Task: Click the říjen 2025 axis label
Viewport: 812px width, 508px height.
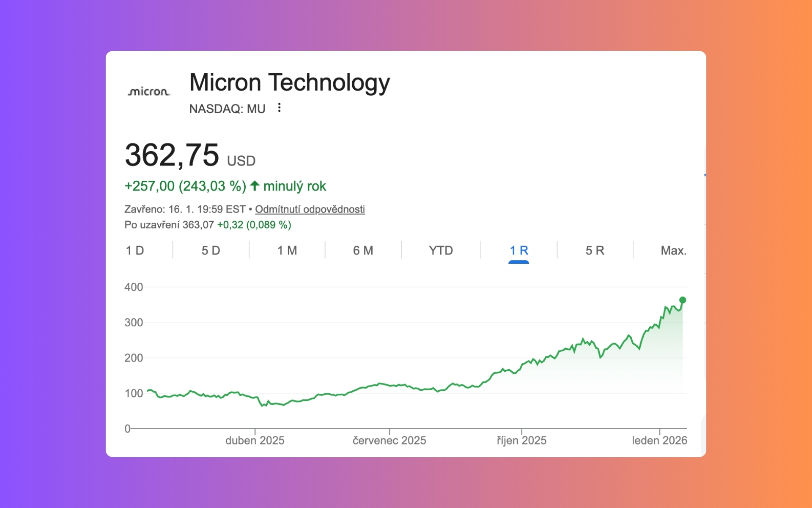Action: point(521,441)
